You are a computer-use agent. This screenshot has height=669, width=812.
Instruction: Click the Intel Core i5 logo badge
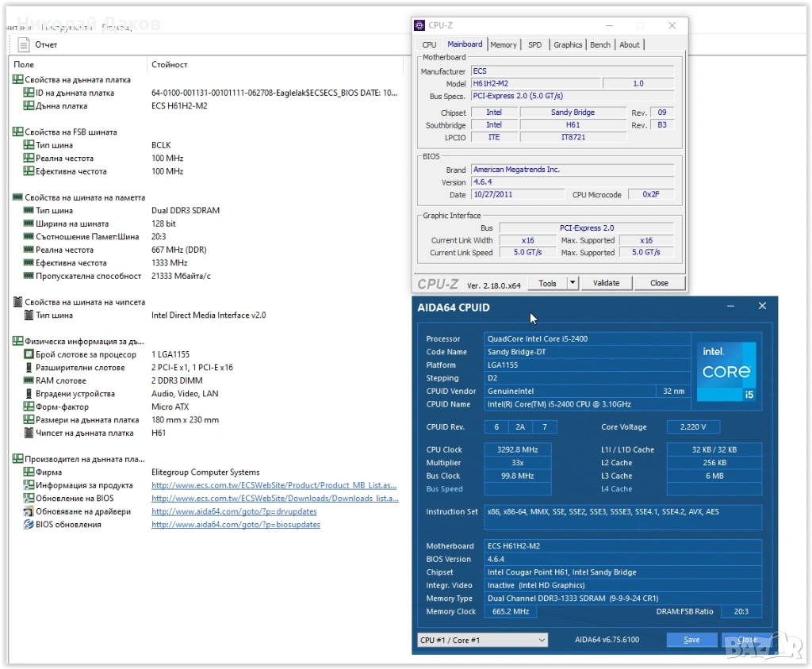(x=726, y=372)
